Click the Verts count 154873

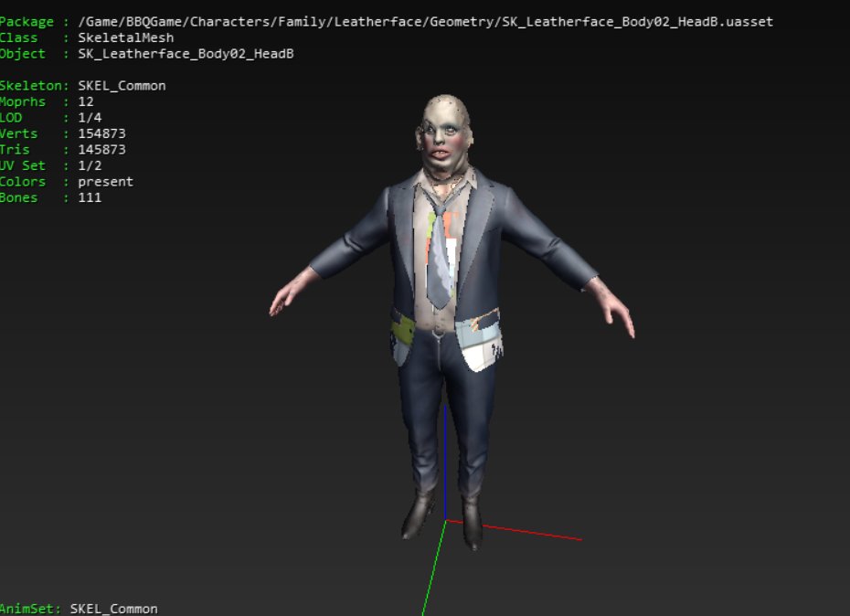pos(102,133)
